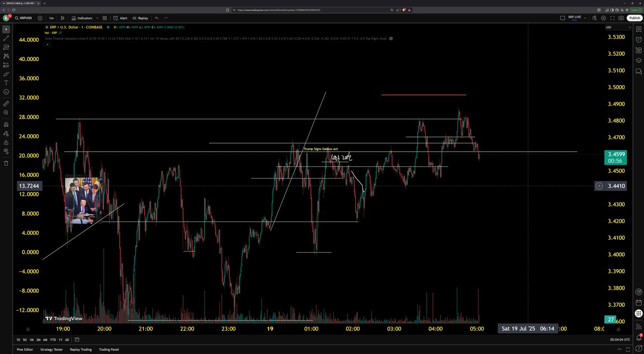Change the 1m time interval
Image resolution: width=644 pixels, height=354 pixels.
(52, 18)
